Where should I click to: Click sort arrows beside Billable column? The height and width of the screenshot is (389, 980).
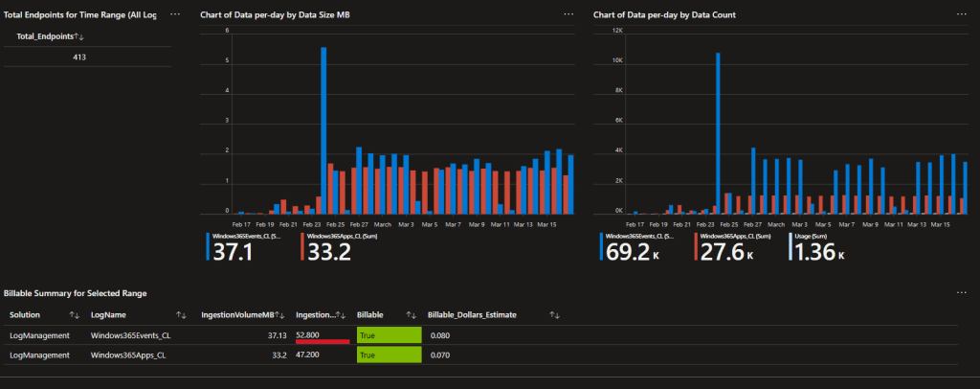pos(410,314)
